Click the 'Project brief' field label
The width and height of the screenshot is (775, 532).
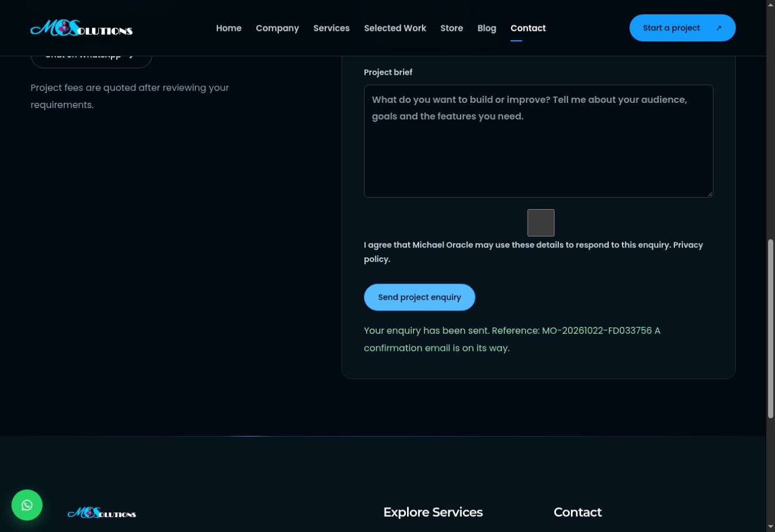tap(388, 72)
